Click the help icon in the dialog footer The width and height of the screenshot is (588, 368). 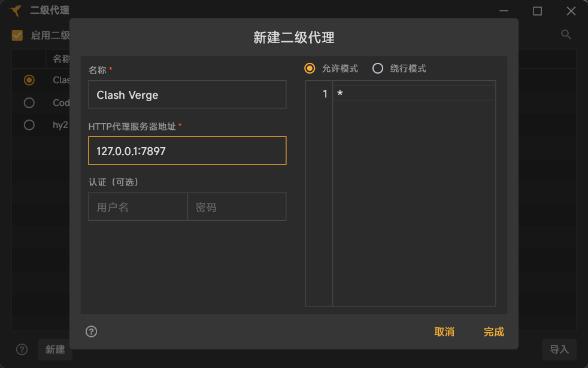tap(91, 331)
